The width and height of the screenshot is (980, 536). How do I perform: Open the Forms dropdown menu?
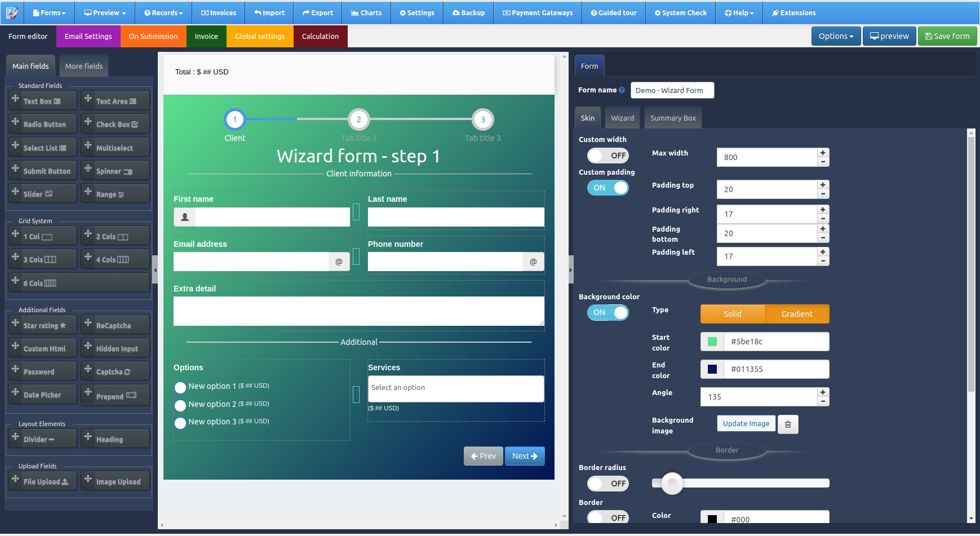pyautogui.click(x=49, y=12)
